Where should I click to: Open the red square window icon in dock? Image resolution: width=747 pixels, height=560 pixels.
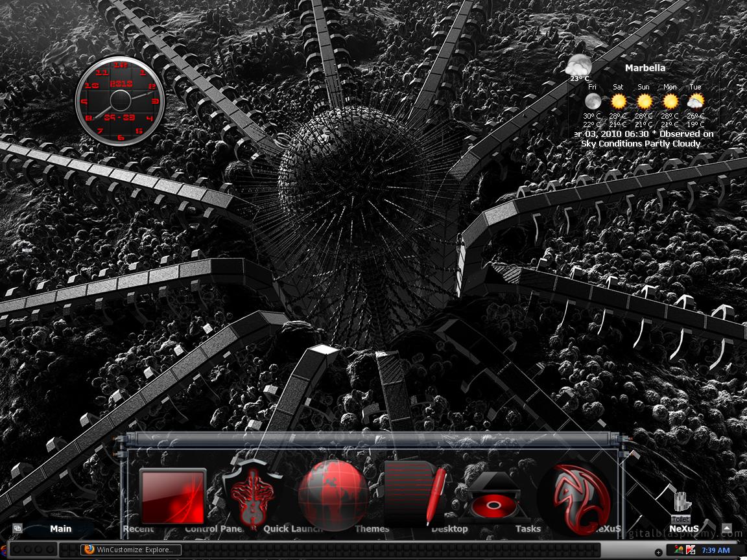coord(173,496)
